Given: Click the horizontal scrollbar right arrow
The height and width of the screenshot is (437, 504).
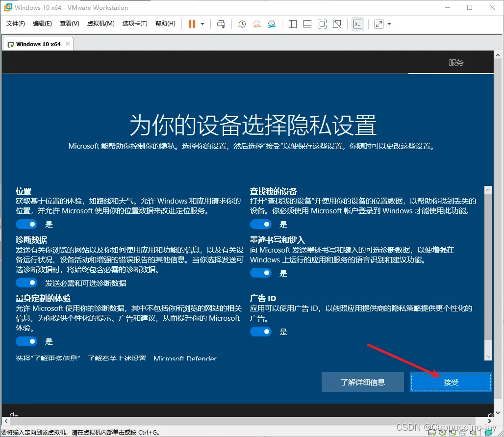Looking at the screenshot, I should click(x=489, y=421).
